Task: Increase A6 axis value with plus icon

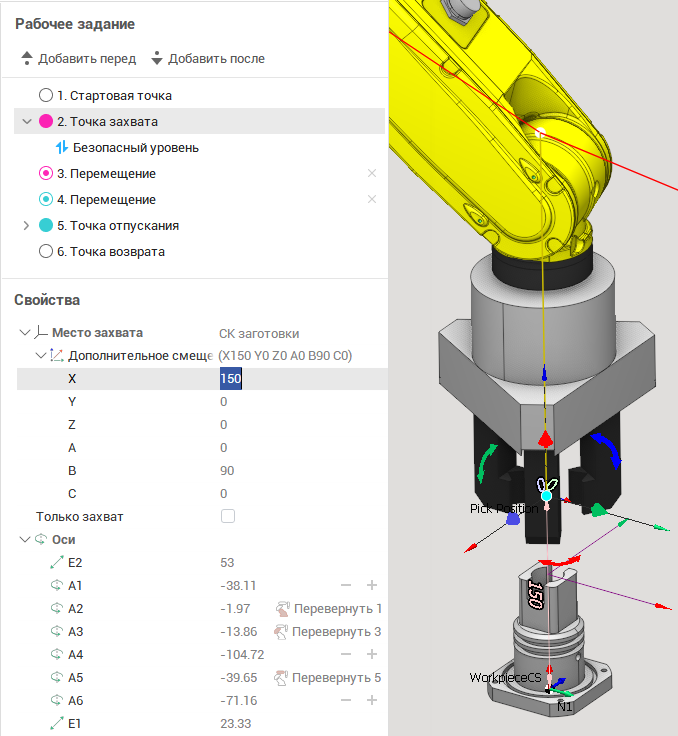Action: coord(371,701)
